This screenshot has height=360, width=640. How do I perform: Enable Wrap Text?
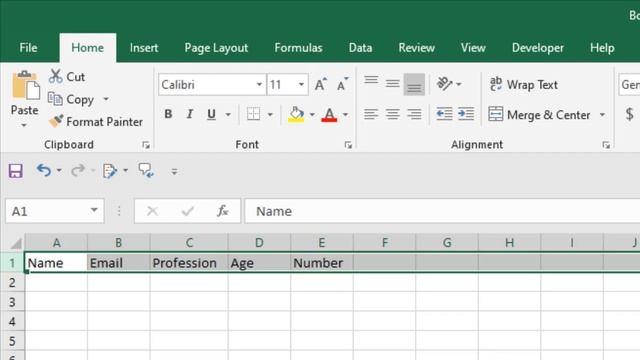[524, 84]
